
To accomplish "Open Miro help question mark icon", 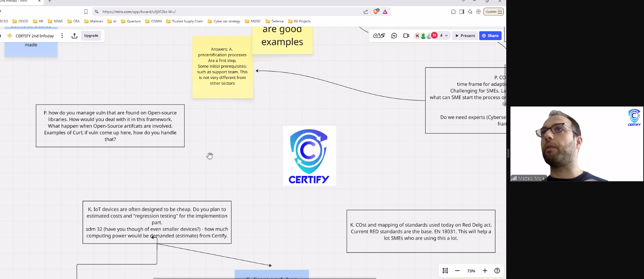I will click(x=497, y=271).
